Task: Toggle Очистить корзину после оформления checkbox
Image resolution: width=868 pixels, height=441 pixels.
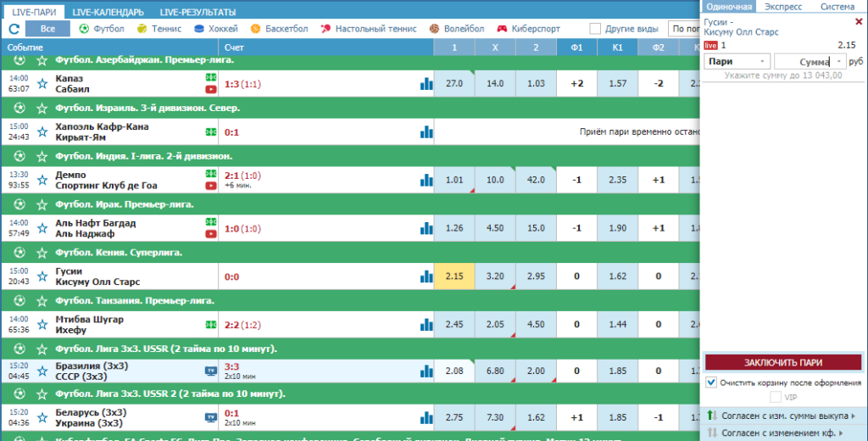Action: pos(711,382)
